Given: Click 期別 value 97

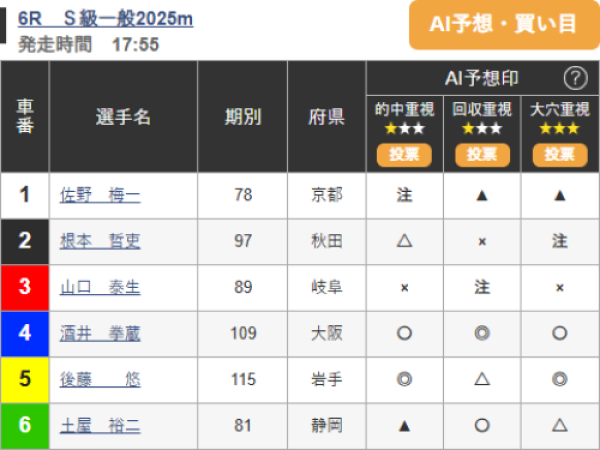Looking at the screenshot, I should [243, 241].
